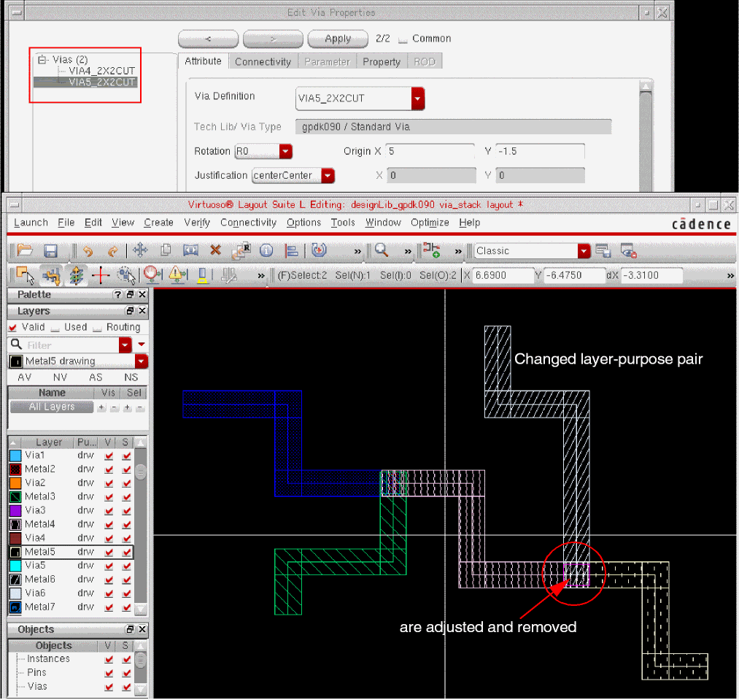Click the previous via arrow button
The height and width of the screenshot is (700, 739).
208,39
